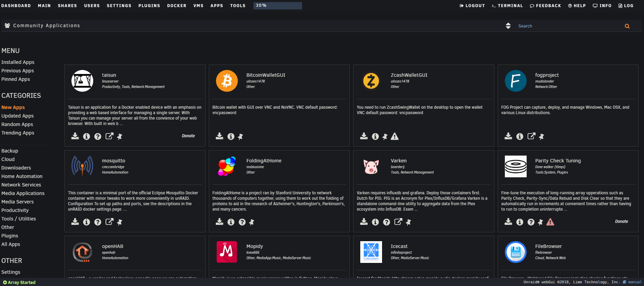Download the fogproject app
The image size is (644, 286).
pos(508,136)
